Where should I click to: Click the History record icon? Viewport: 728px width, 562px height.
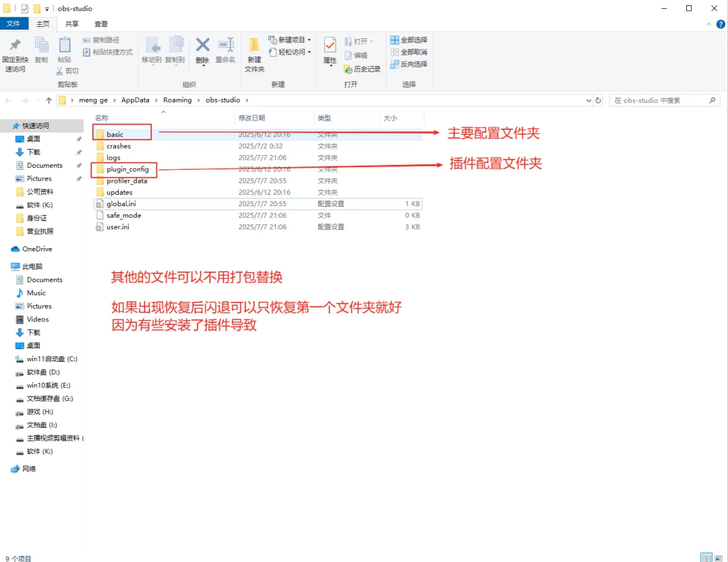pyautogui.click(x=348, y=69)
